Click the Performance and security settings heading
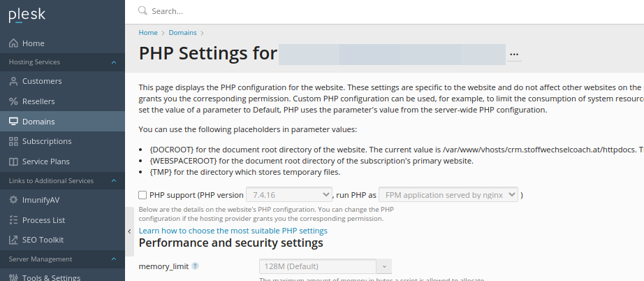 (x=230, y=243)
